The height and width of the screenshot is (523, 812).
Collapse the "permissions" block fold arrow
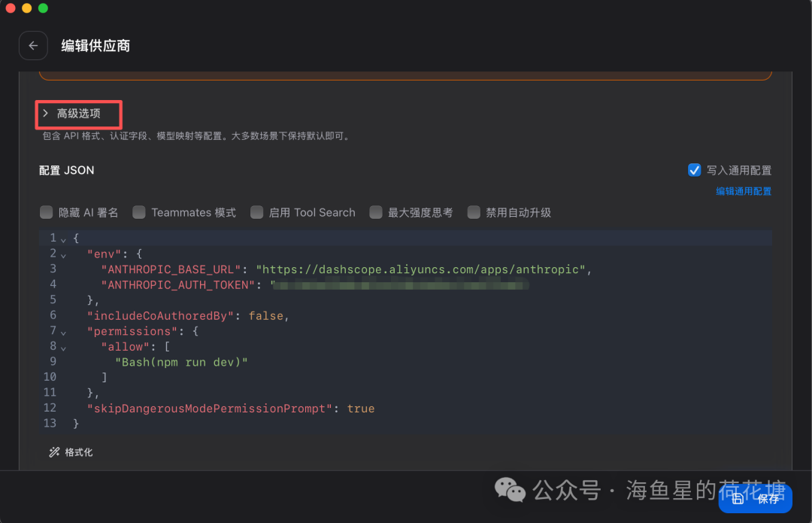[x=63, y=333]
